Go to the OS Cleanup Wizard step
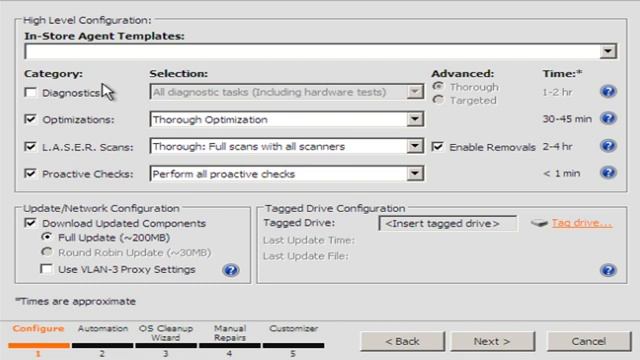Viewport: 640px width, 360px height. (166, 333)
